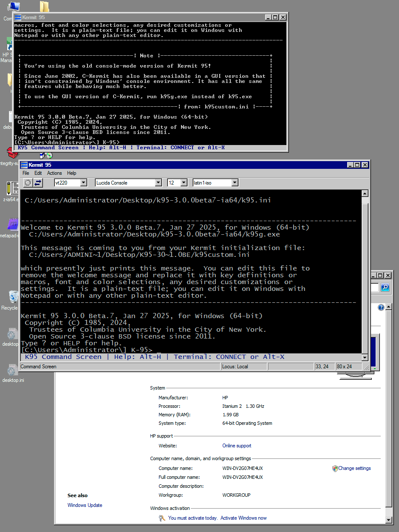Viewport: 399px width, 532px height.
Task: Click the shield icon beside Change settings
Action: 335,468
